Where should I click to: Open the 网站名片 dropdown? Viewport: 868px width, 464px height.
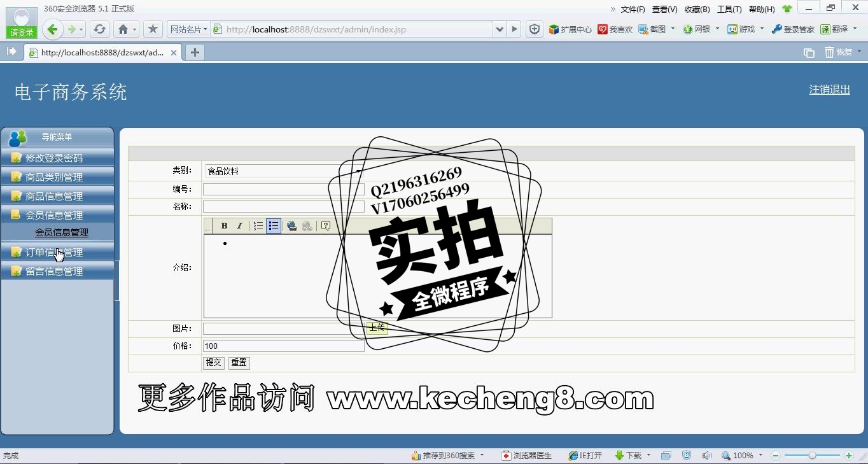188,29
